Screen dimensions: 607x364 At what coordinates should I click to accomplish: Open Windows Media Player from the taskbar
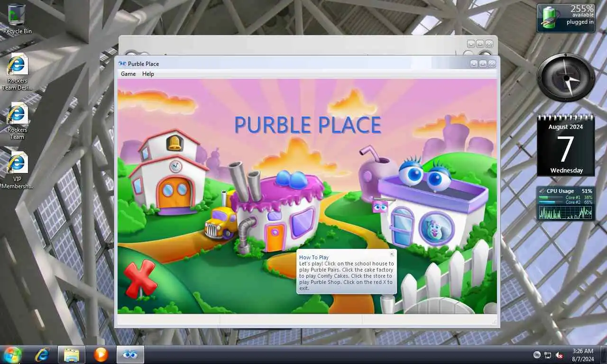[x=101, y=355]
